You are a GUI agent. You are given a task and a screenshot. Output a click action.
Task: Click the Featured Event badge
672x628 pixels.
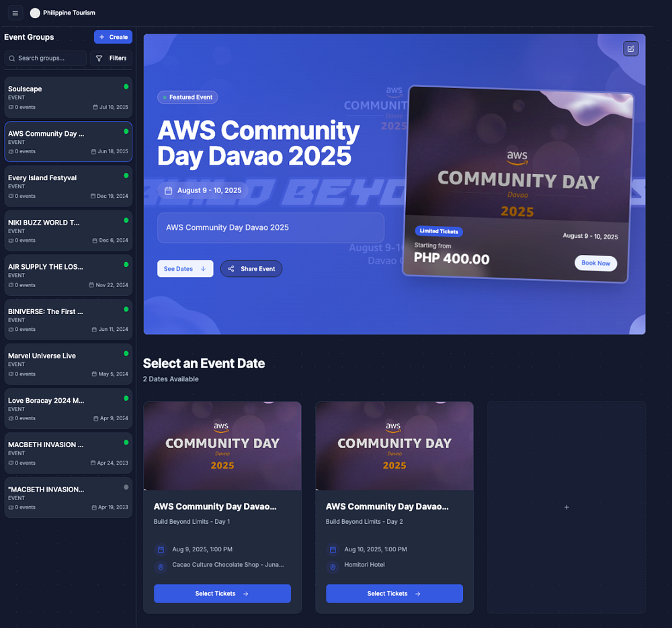click(187, 97)
